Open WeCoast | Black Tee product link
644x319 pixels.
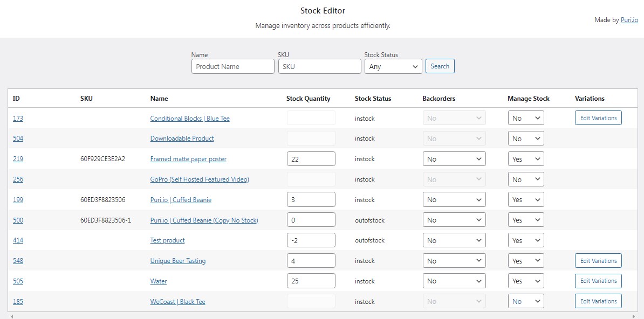click(x=177, y=302)
